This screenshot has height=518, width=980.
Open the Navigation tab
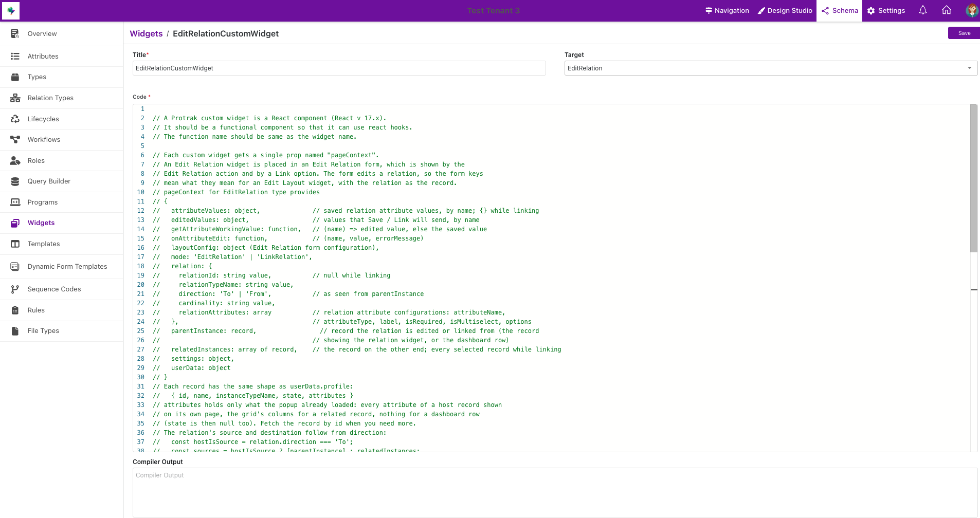tap(727, 11)
